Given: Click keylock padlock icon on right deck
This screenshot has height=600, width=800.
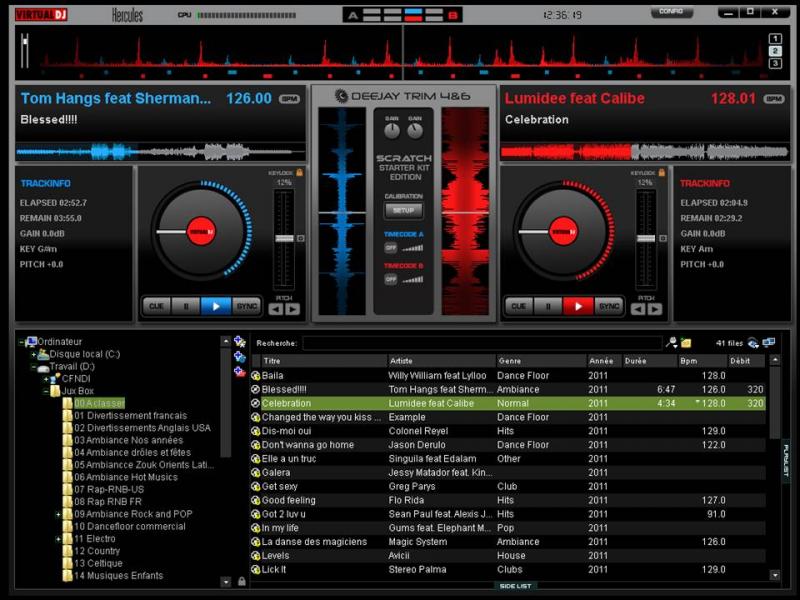Looking at the screenshot, I should [662, 173].
